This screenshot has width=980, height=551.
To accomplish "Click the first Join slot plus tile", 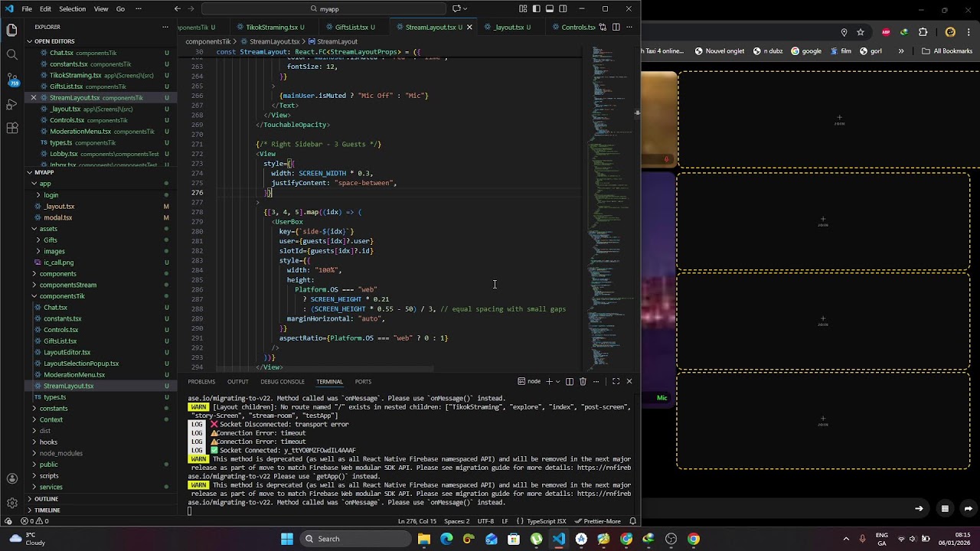I will pyautogui.click(x=839, y=121).
